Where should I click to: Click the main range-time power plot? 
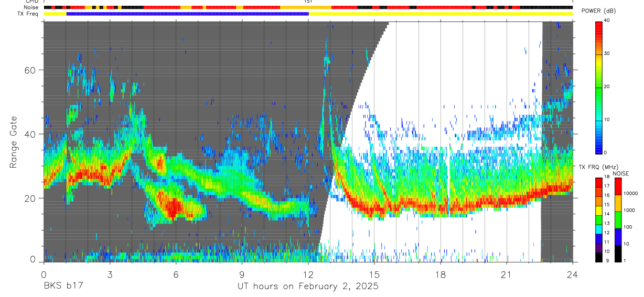[308, 141]
